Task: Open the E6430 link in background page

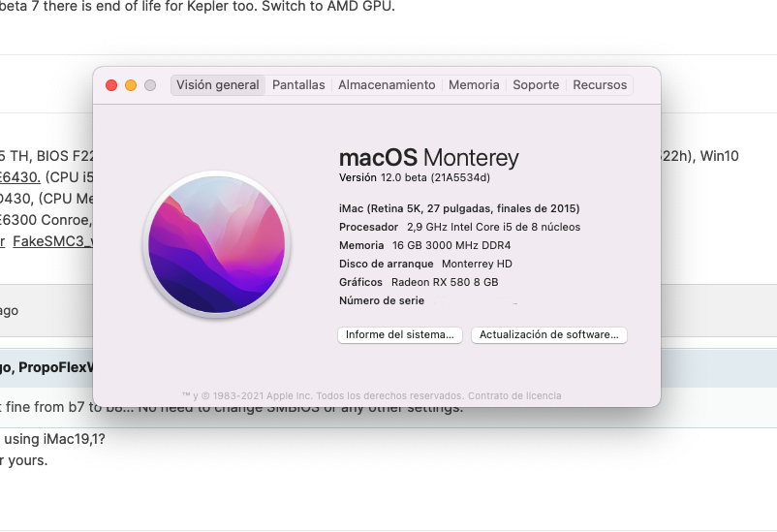Action: click(19, 177)
